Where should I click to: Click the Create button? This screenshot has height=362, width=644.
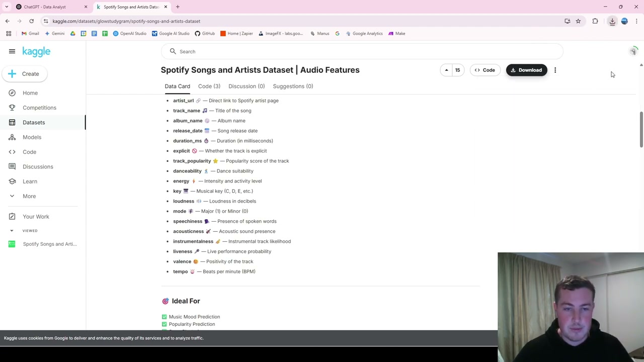(24, 74)
